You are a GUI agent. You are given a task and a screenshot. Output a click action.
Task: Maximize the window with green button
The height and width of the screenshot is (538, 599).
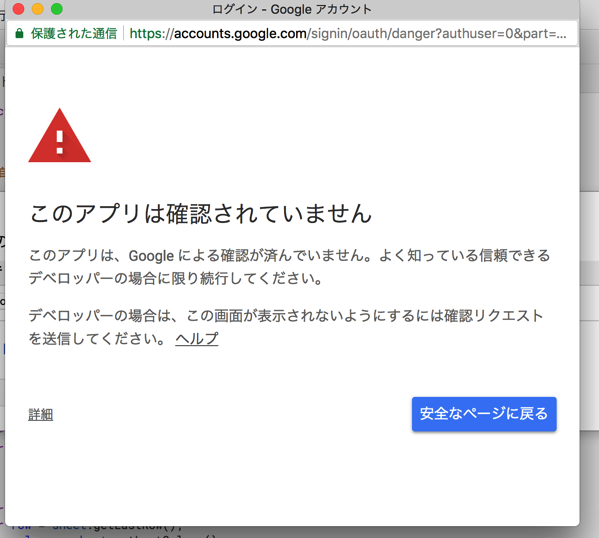point(57,9)
